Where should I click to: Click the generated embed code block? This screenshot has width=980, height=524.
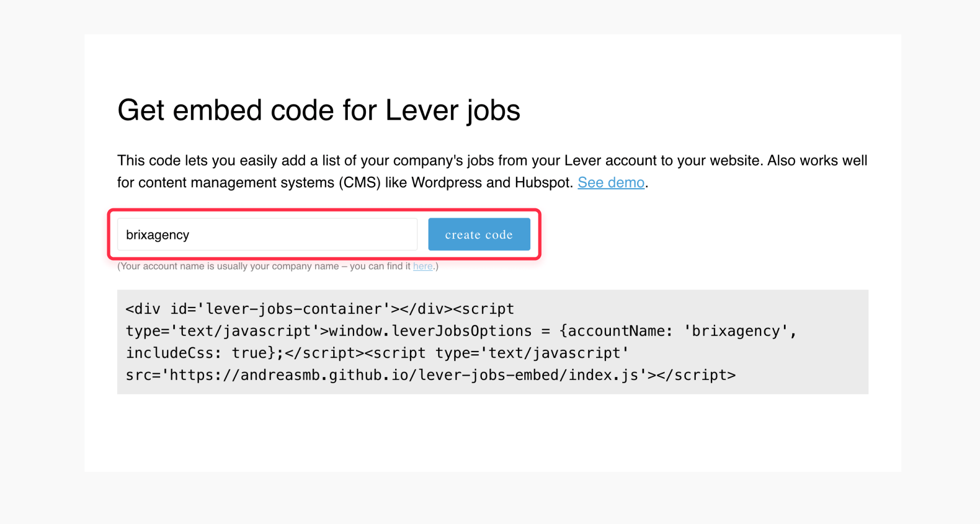click(x=493, y=342)
